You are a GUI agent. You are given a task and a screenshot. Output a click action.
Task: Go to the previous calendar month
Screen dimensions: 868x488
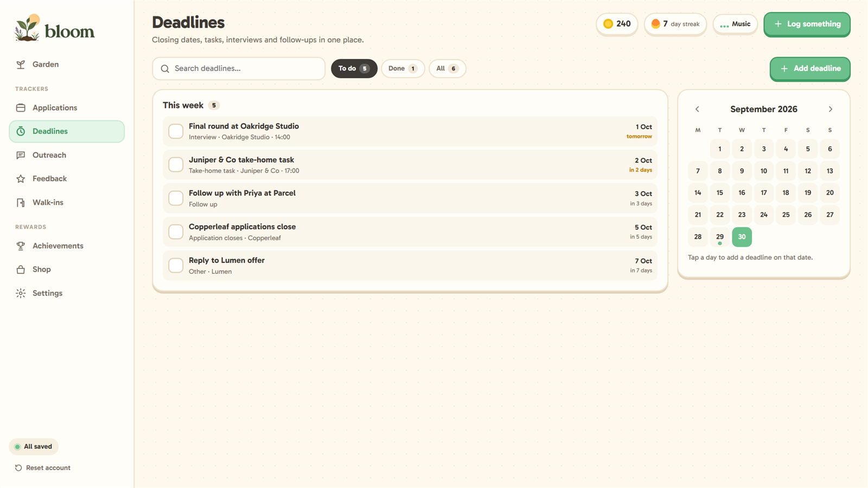(697, 110)
